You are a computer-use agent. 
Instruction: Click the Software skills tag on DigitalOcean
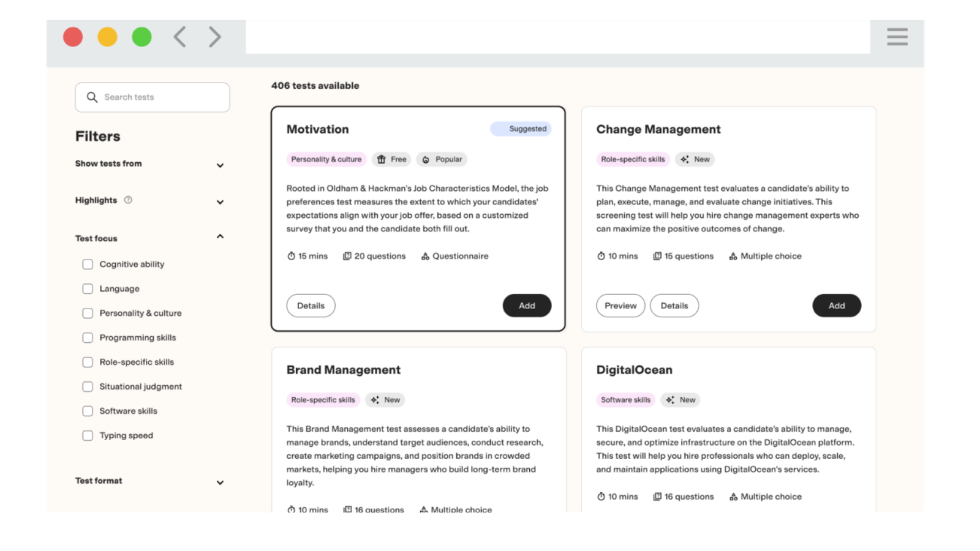click(625, 400)
